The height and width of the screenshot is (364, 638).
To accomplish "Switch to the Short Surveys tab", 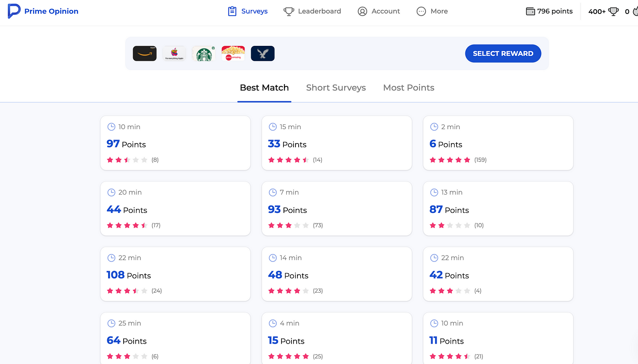I will point(336,88).
